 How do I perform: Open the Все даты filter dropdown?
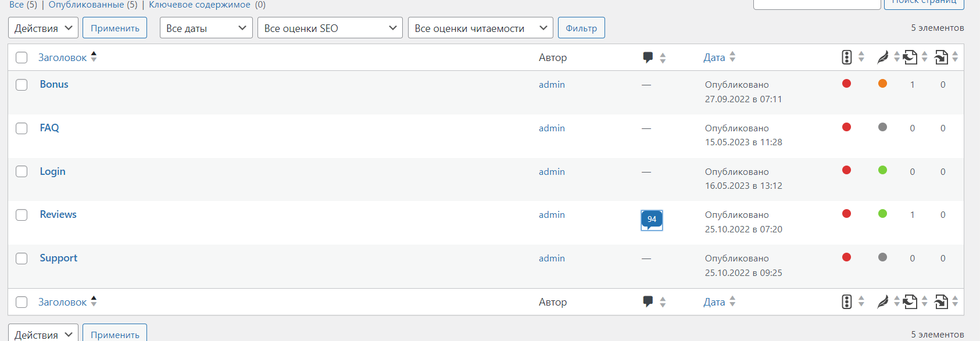(206, 28)
